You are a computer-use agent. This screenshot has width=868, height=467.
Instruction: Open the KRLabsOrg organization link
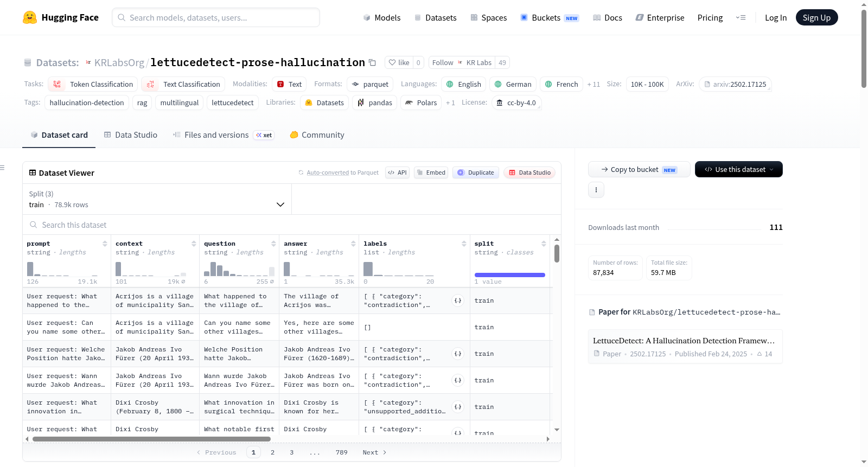[x=119, y=63]
